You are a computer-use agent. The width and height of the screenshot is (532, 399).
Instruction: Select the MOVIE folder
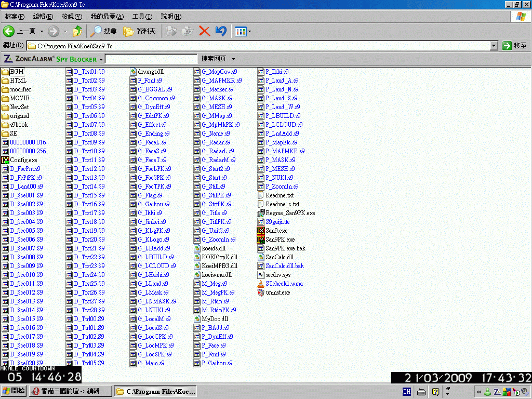15,98
